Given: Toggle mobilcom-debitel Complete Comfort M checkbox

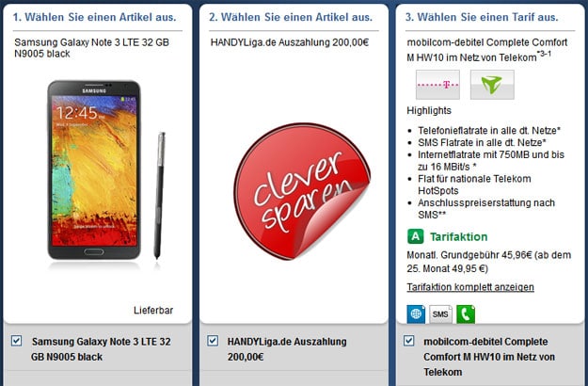Looking at the screenshot, I should [x=408, y=341].
